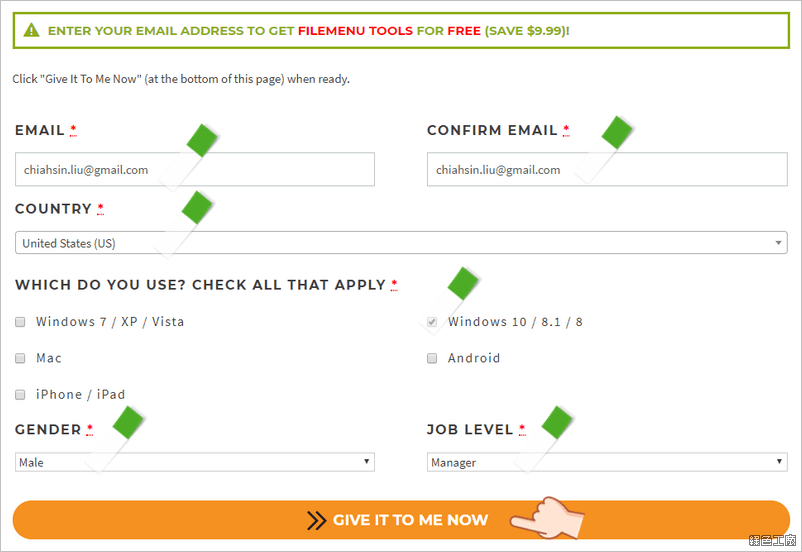This screenshot has width=802, height=552.
Task: Click the pointing hand icon on button
Action: (x=547, y=518)
